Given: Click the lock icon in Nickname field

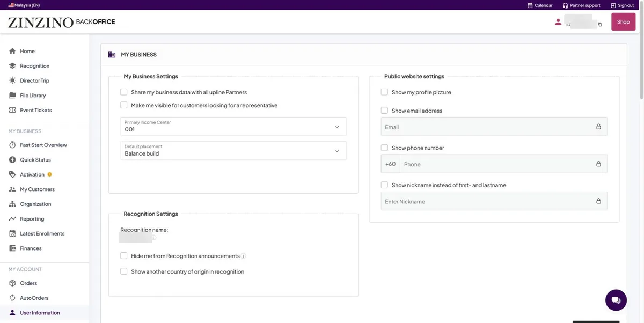Looking at the screenshot, I should pos(598,201).
